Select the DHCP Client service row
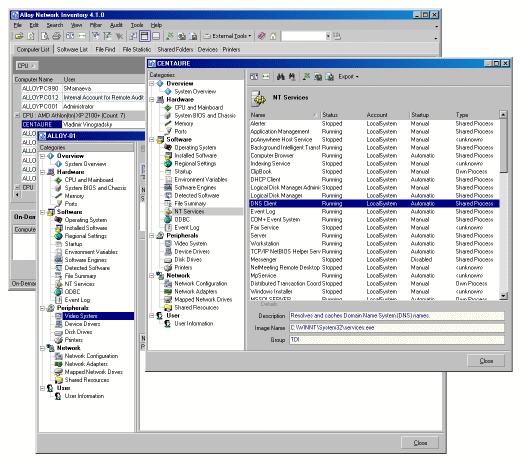 374,180
